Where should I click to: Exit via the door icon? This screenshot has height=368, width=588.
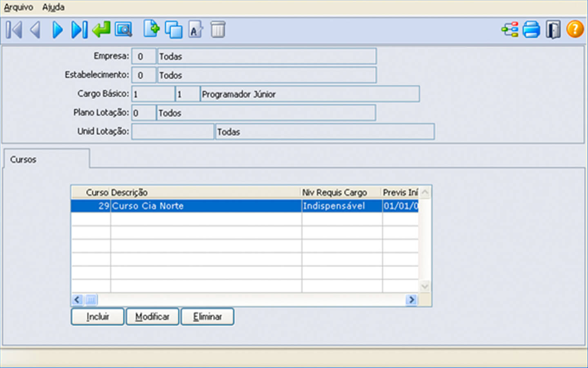553,30
